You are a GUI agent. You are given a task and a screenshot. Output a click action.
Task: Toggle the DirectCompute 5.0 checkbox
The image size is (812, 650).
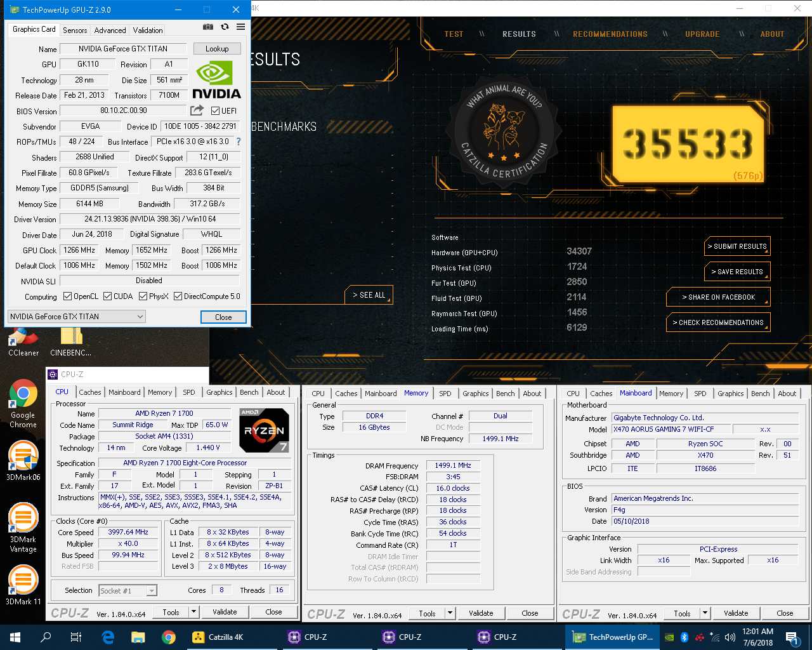(x=178, y=296)
